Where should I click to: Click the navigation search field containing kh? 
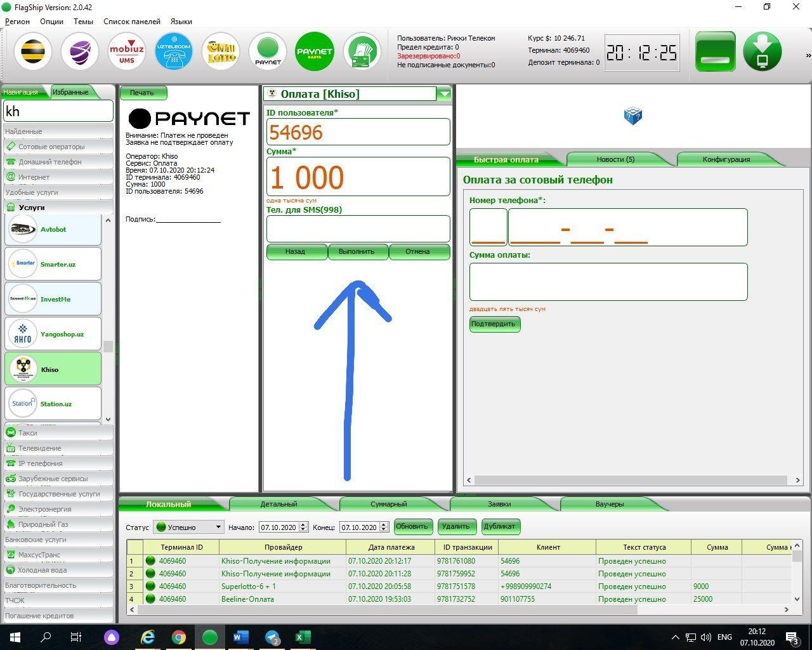58,111
